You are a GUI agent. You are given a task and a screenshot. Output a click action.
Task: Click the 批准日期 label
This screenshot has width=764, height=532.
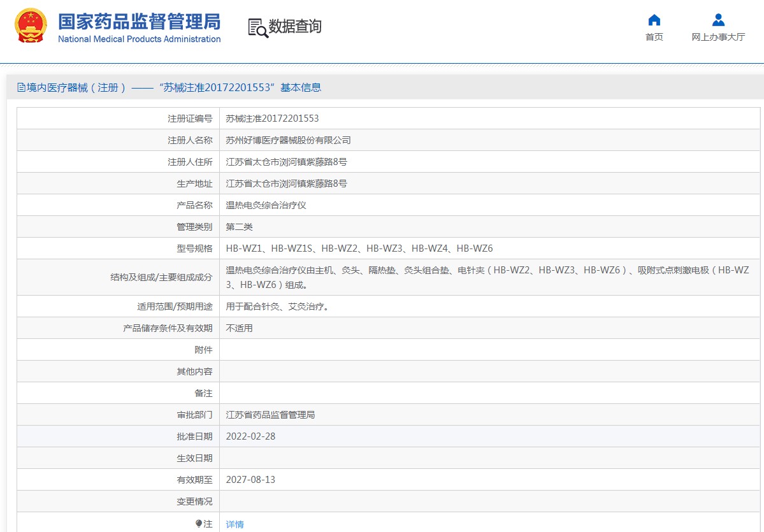point(194,436)
